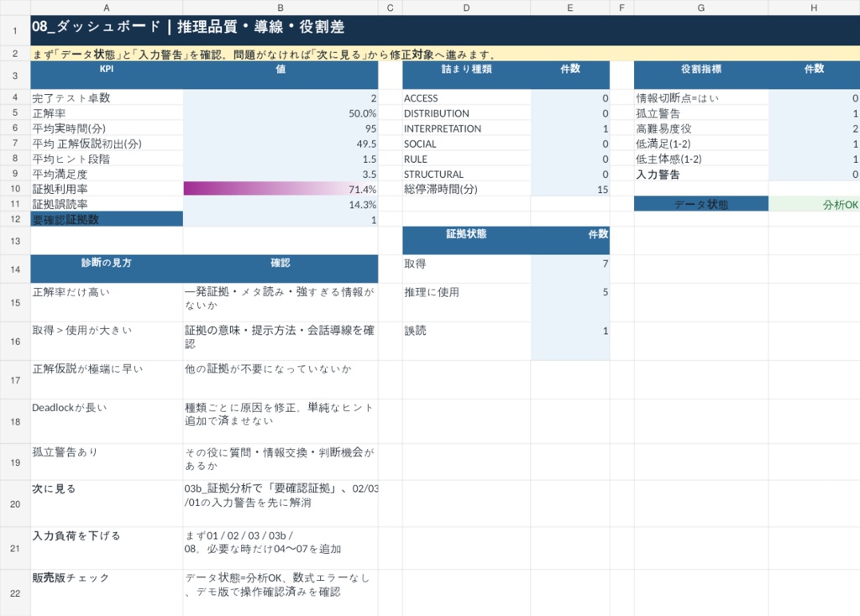Click the 低満足(1-2) label
This screenshot has height=616, width=860.
pos(701,144)
